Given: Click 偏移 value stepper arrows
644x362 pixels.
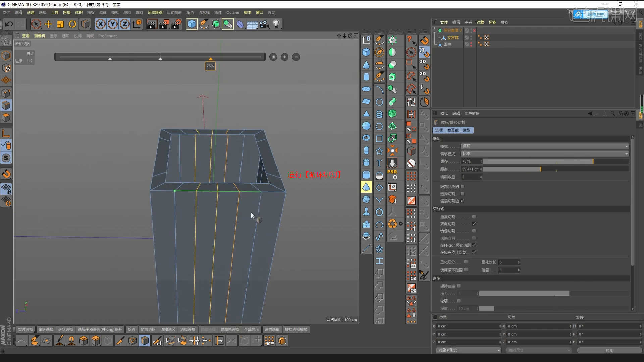Looking at the screenshot, I should pos(481,161).
